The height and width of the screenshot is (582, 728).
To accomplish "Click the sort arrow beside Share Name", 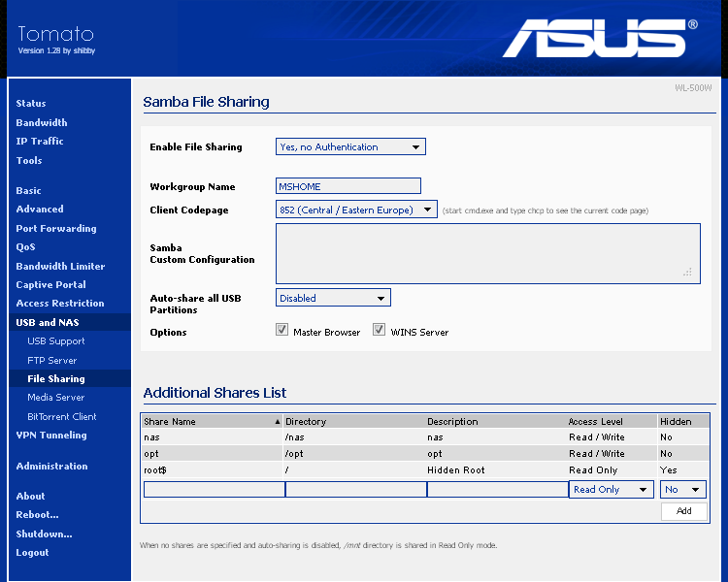I will coord(278,422).
